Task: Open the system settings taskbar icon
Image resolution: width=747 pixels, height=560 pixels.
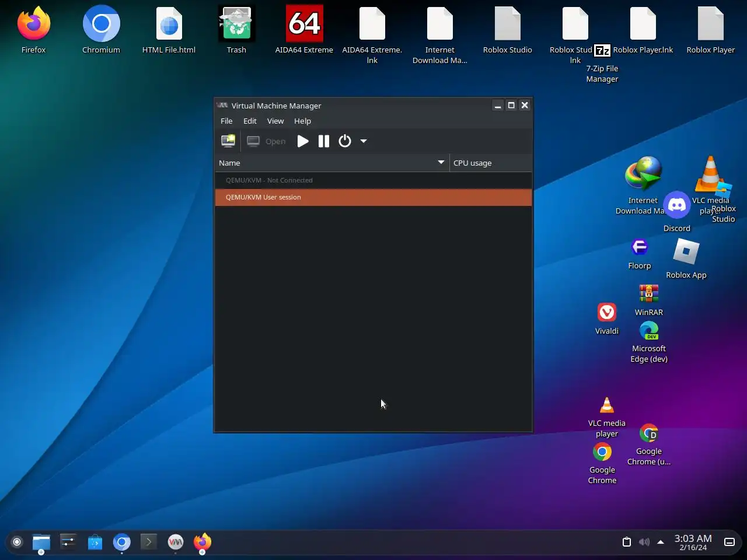Action: 68,542
